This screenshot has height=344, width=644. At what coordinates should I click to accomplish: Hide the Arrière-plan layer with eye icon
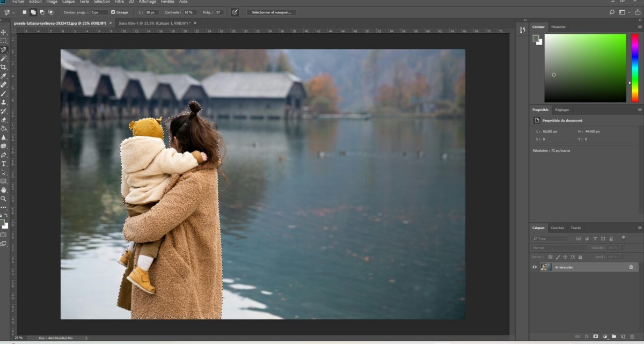click(535, 267)
